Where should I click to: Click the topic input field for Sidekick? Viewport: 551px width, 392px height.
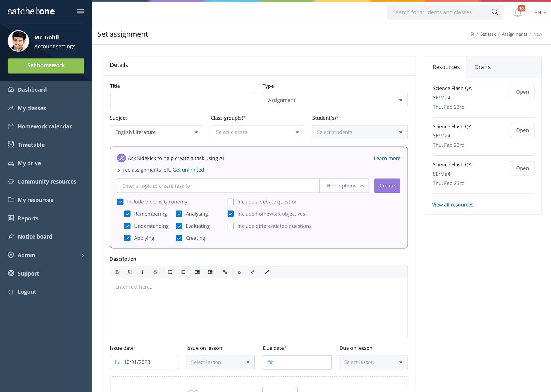(x=218, y=185)
